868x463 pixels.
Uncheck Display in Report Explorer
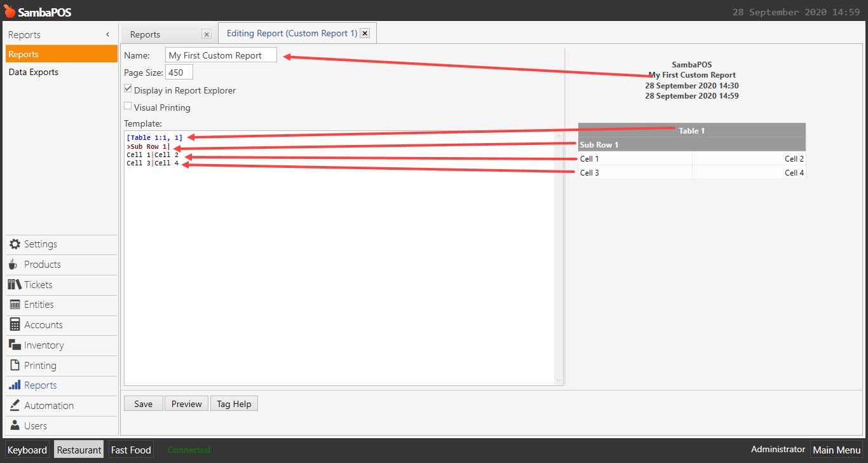[x=128, y=88]
